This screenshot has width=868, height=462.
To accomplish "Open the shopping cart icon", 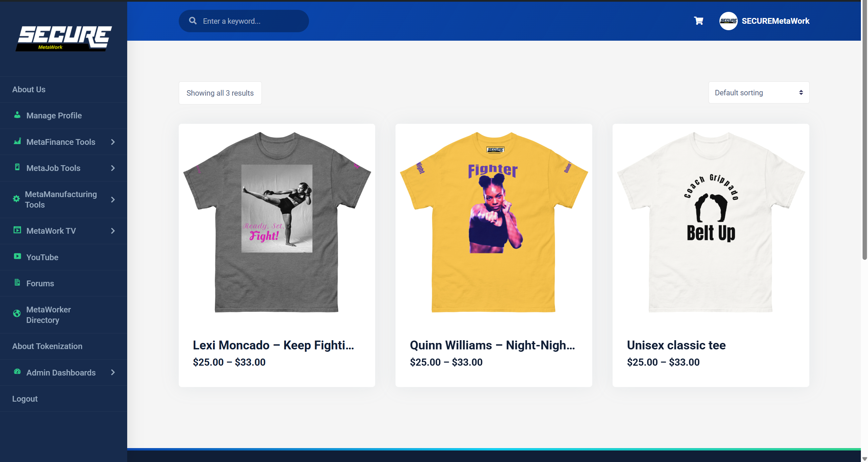I will click(698, 21).
